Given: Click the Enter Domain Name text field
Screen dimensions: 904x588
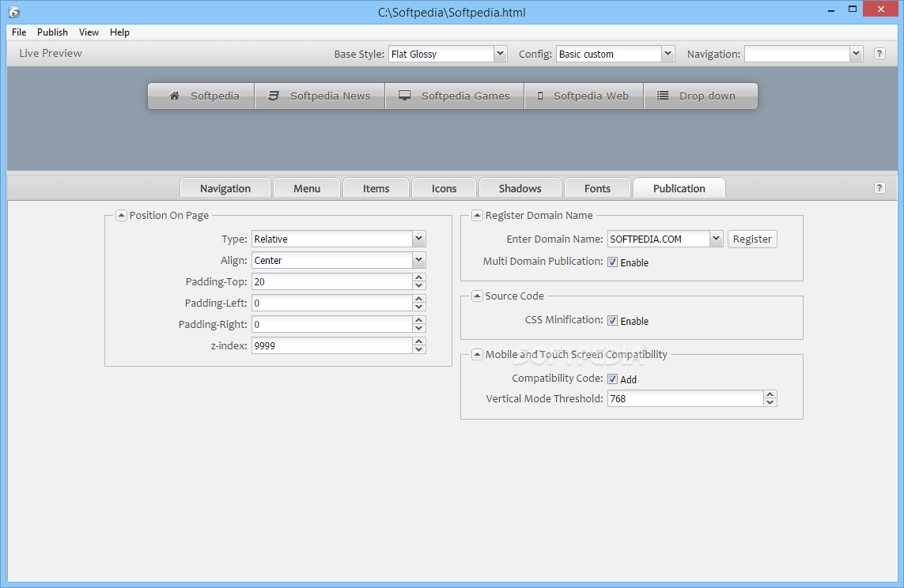Looking at the screenshot, I should [x=658, y=239].
